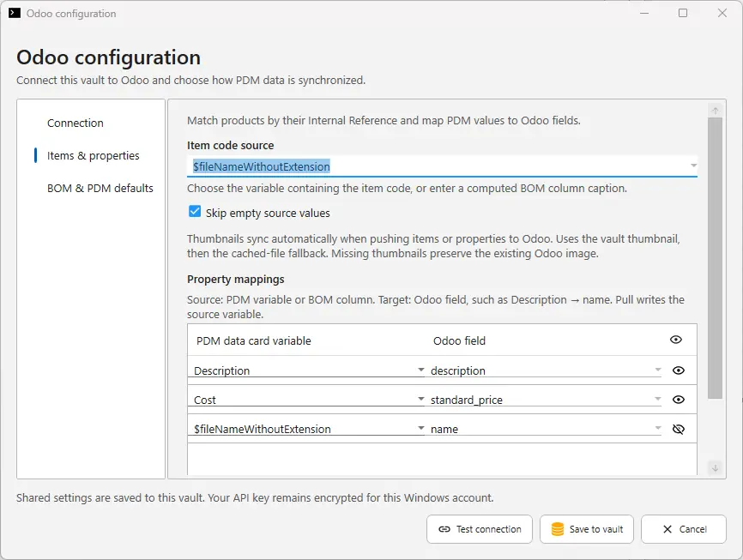Close the Odoo configuration window
Image resolution: width=743 pixels, height=560 pixels.
[x=722, y=13]
